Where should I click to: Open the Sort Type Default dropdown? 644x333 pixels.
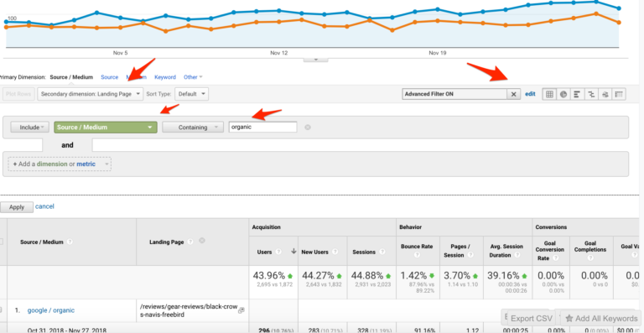coord(191,94)
